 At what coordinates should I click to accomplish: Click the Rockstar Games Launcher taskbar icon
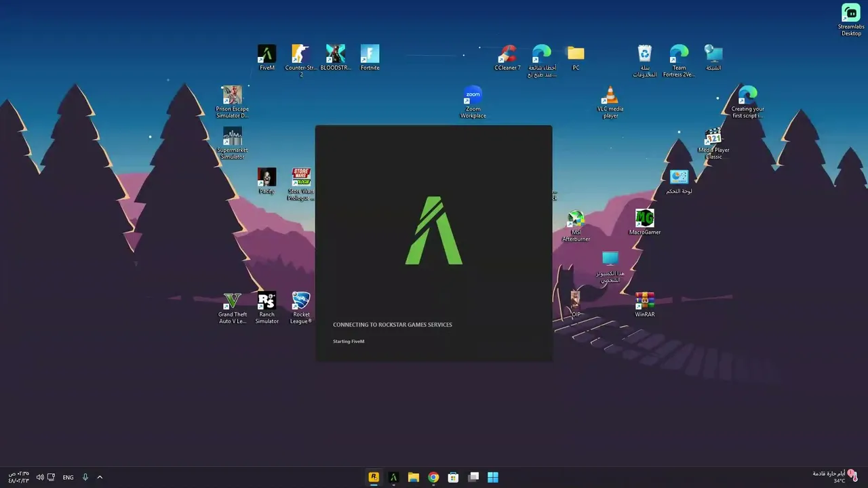373,477
